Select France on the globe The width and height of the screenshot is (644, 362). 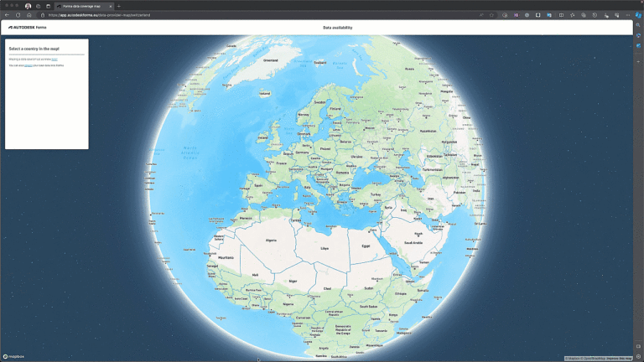tap(282, 163)
